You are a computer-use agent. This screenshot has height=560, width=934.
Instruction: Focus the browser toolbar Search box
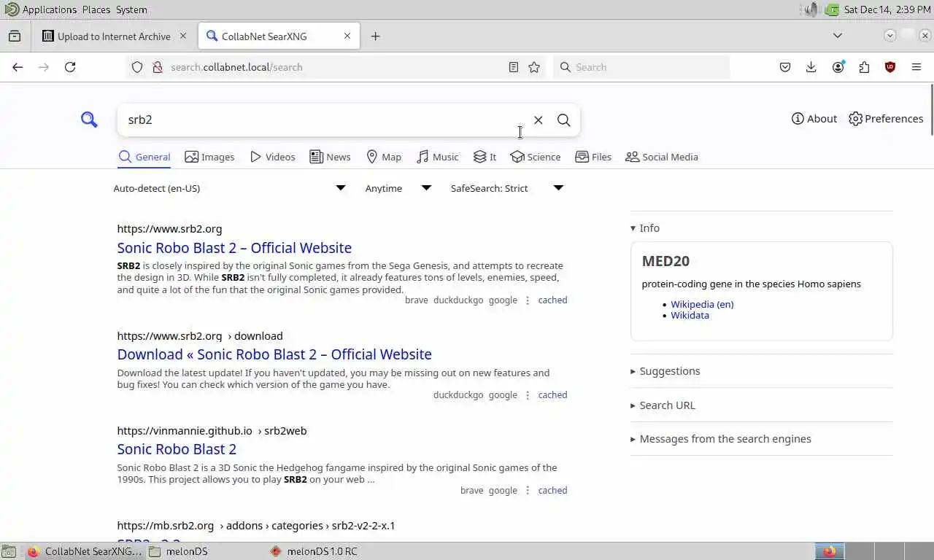pos(641,67)
